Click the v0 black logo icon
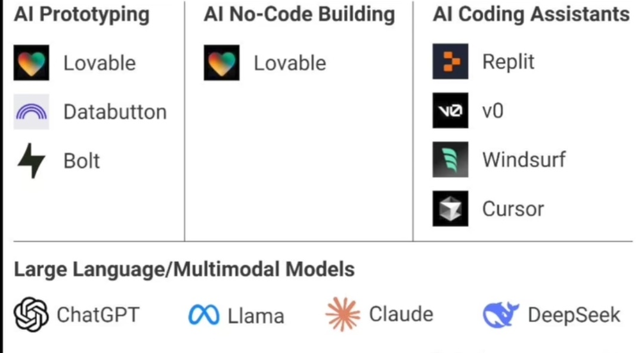This screenshot has width=644, height=353. pyautogui.click(x=450, y=111)
